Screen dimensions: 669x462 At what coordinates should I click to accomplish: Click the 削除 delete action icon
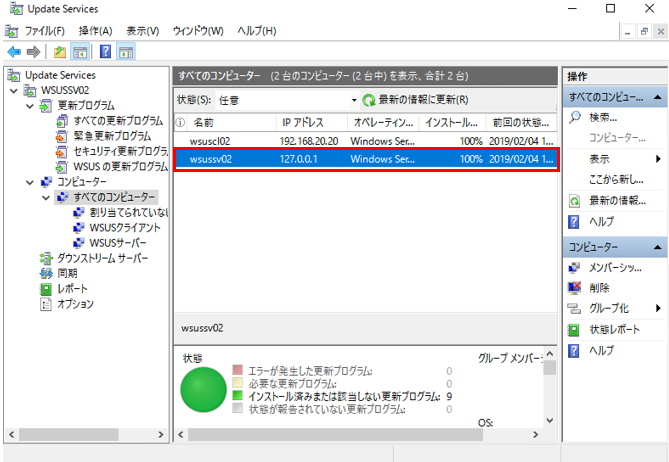point(574,287)
